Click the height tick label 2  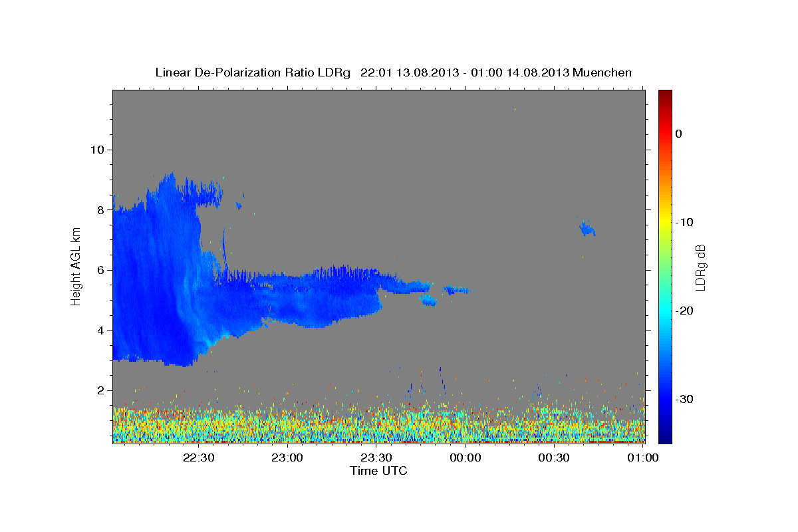pyautogui.click(x=101, y=390)
